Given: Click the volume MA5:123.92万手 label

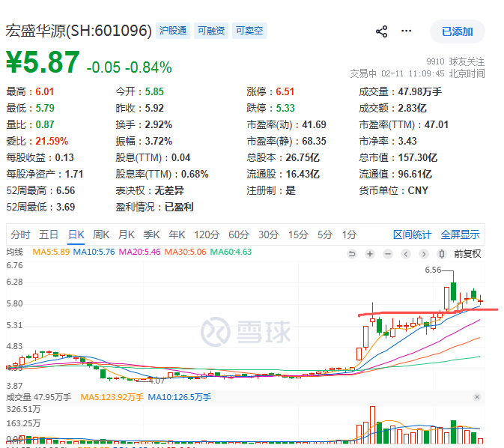Looking at the screenshot, I should [112, 398].
